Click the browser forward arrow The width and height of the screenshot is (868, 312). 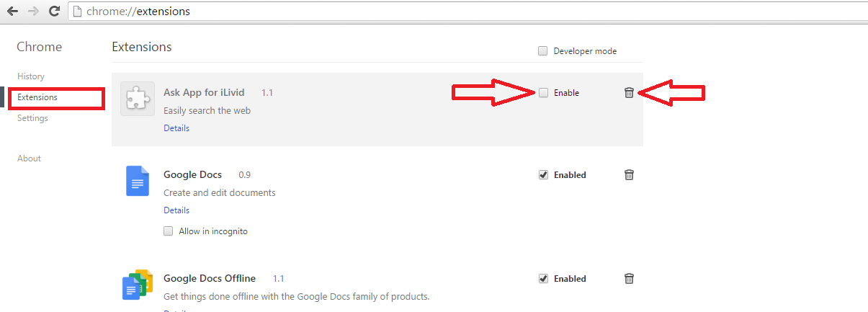pyautogui.click(x=33, y=12)
